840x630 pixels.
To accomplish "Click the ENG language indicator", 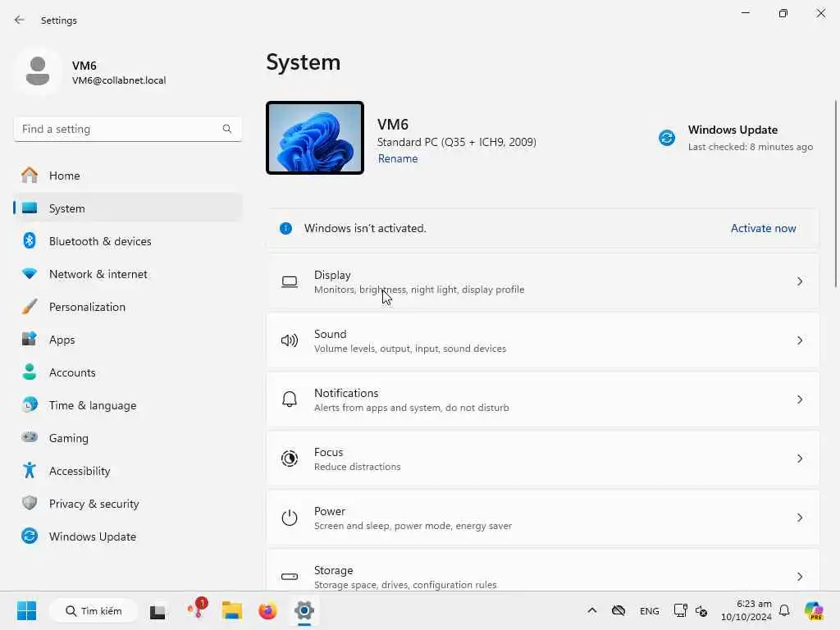I will tap(650, 610).
